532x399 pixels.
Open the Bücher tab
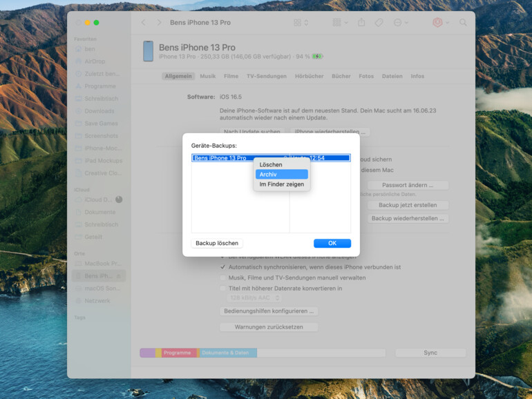click(x=341, y=76)
